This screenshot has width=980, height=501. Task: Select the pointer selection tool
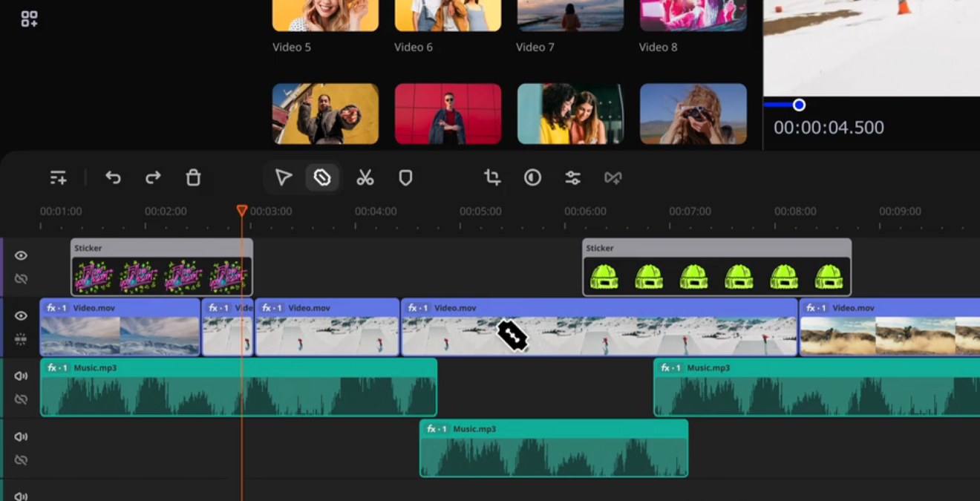(283, 177)
